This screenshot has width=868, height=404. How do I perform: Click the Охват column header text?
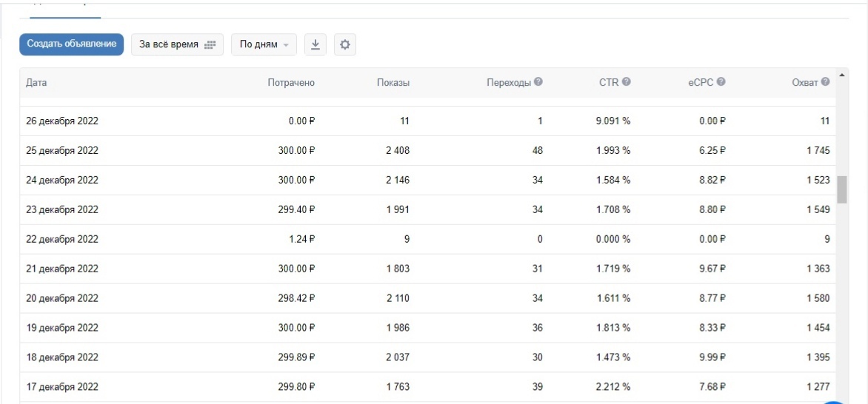[806, 83]
